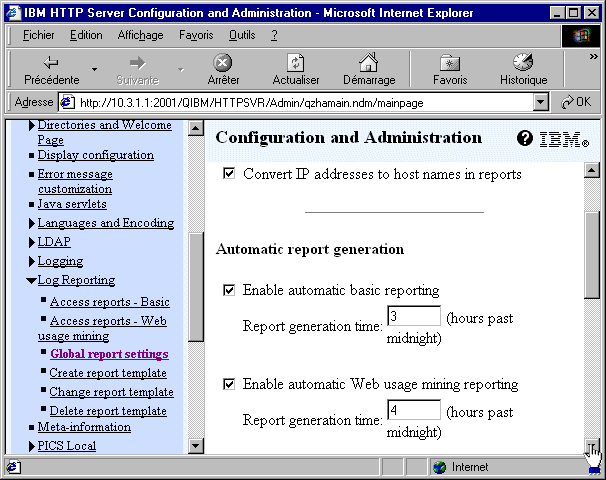Screen dimensions: 606x480
Task: Click main content scroll up arrow
Action: [592, 170]
